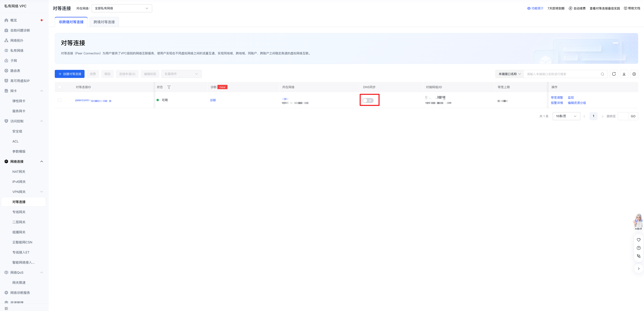Image resolution: width=644 pixels, height=311 pixels.
Task: Click 编辑资源分组 action link
Action: point(577,103)
